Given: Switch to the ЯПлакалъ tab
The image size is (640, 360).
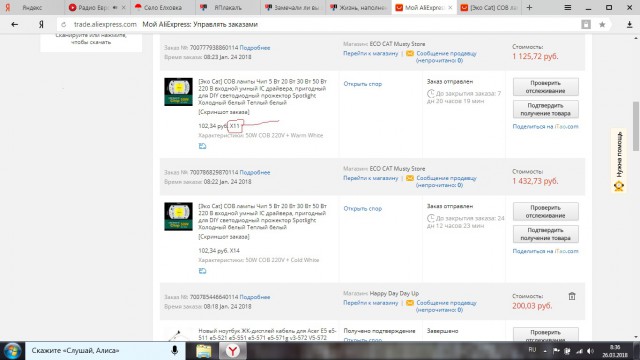Looking at the screenshot, I should pos(228,7).
